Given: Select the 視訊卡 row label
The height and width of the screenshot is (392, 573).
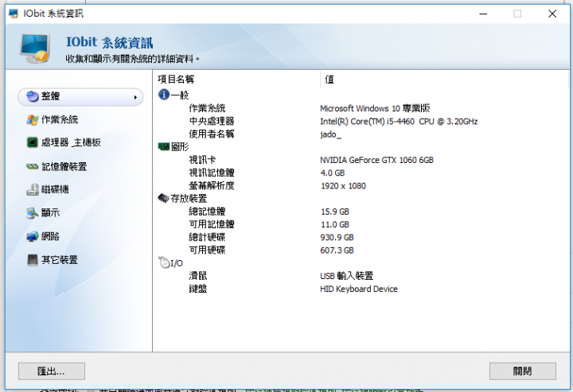Looking at the screenshot, I should (202, 160).
